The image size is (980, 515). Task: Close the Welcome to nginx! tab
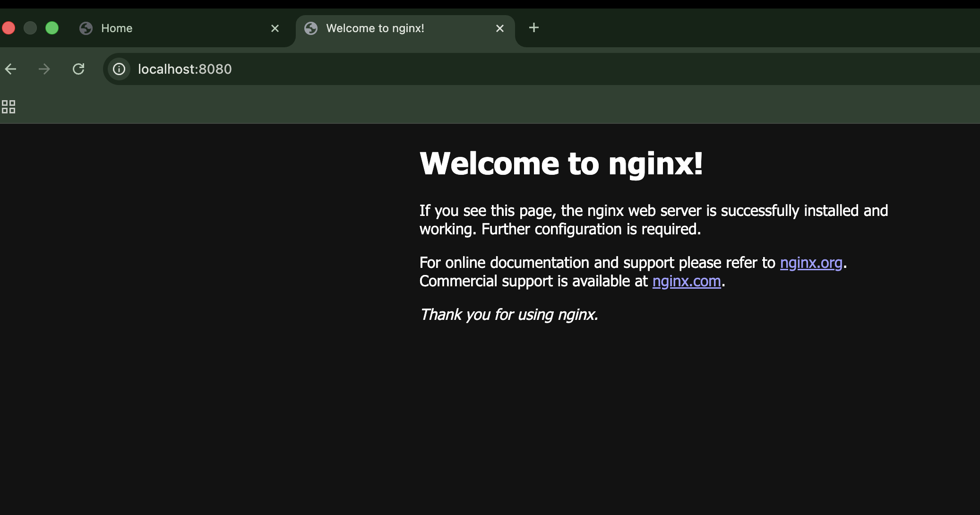[x=500, y=28]
